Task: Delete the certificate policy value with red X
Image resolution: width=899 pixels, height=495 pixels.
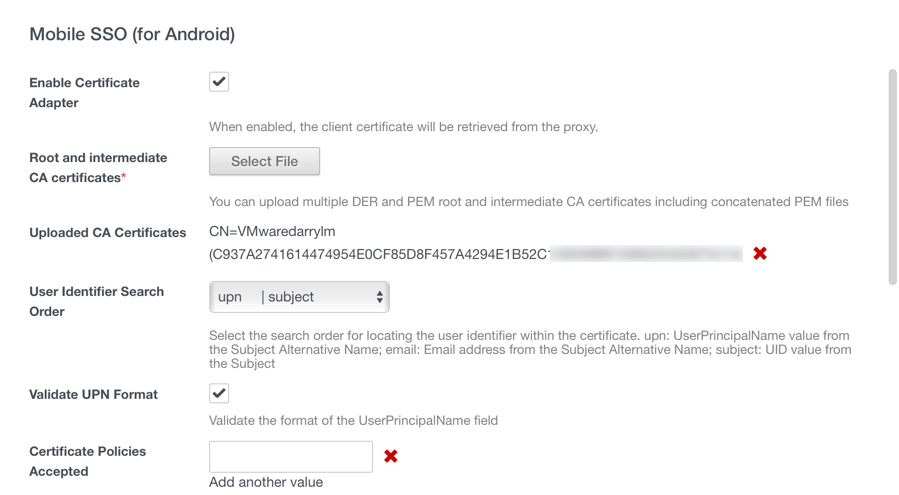Action: pos(391,456)
